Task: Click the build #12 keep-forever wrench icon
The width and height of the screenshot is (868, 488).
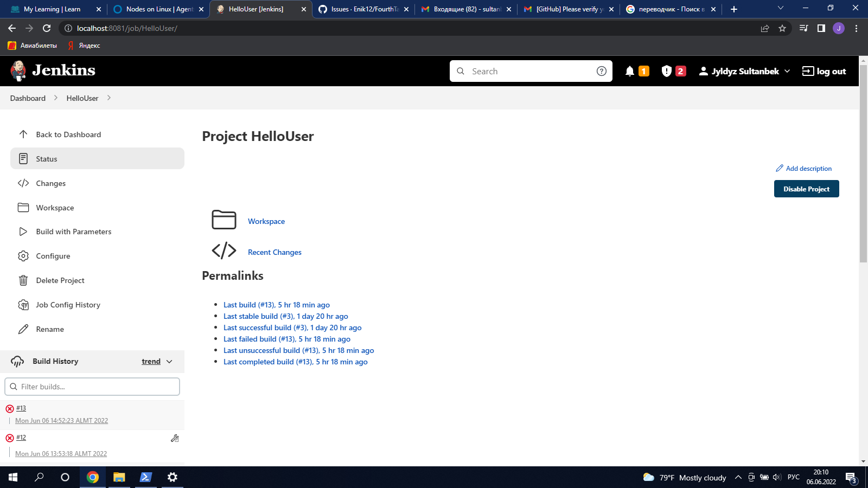Action: coord(175,438)
